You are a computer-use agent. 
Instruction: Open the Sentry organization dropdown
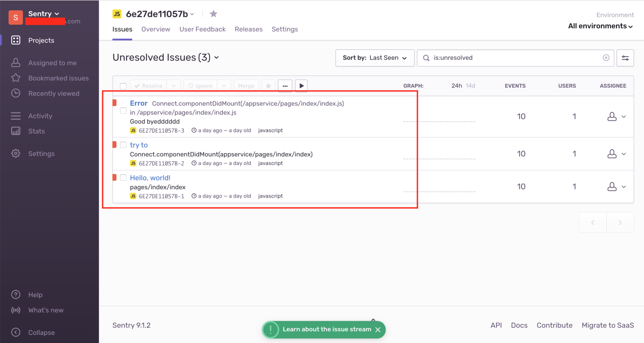pos(44,14)
